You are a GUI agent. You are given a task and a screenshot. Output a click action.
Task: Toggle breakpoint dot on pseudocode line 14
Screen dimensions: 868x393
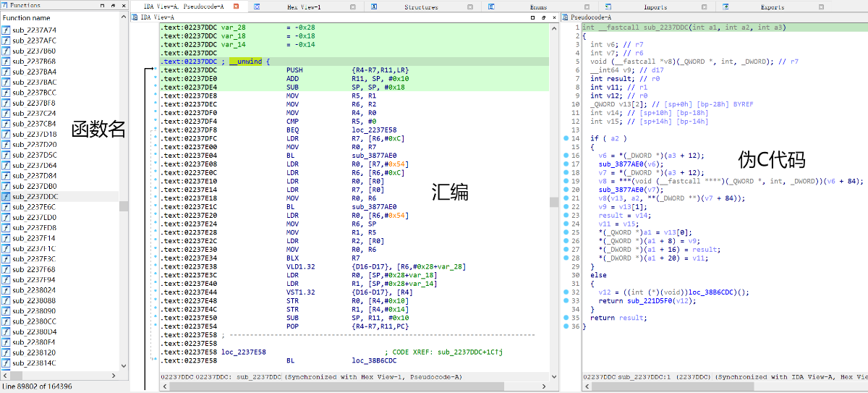coord(566,138)
